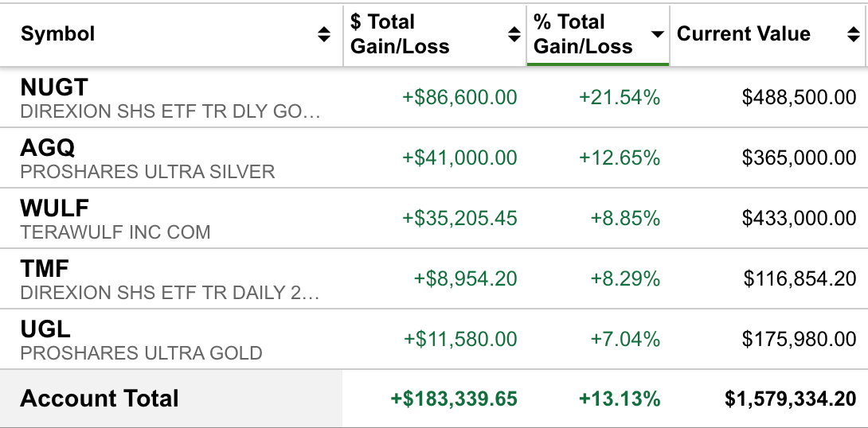The image size is (868, 428).
Task: Open the WULF ticker symbol
Action: [x=54, y=208]
